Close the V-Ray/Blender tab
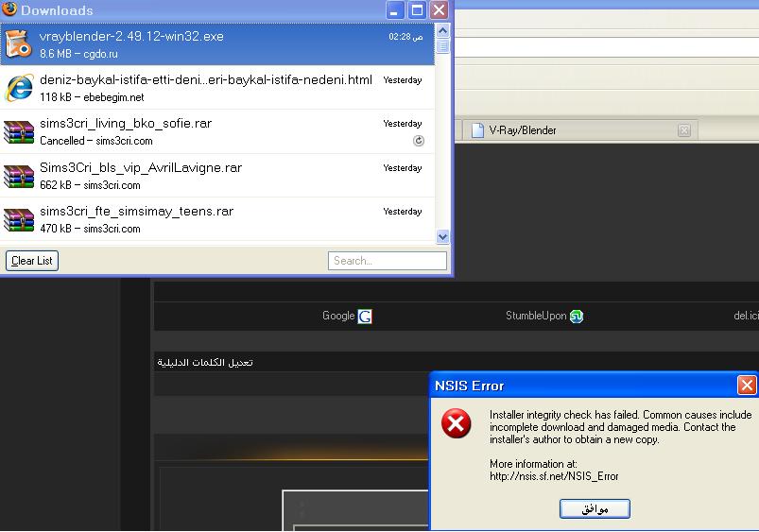 [684, 130]
